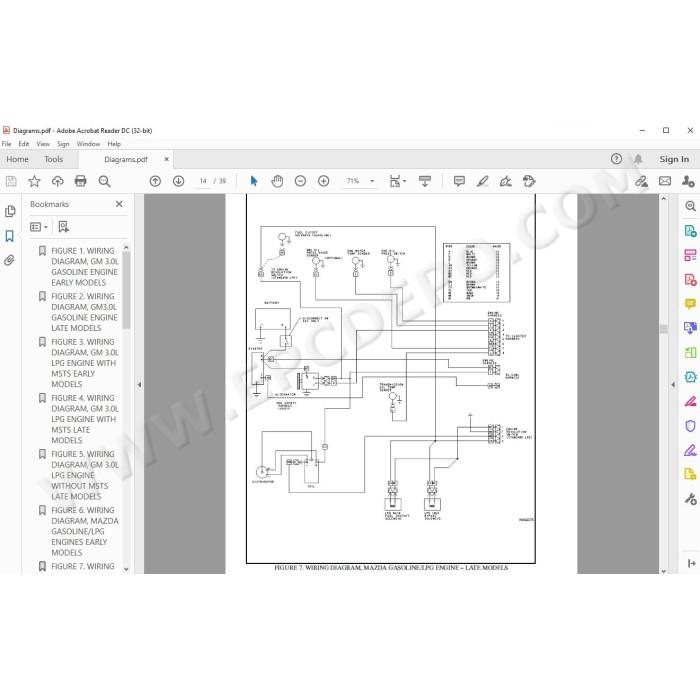Screen dimensions: 700x700
Task: Switch to the Home tab
Action: point(17,159)
